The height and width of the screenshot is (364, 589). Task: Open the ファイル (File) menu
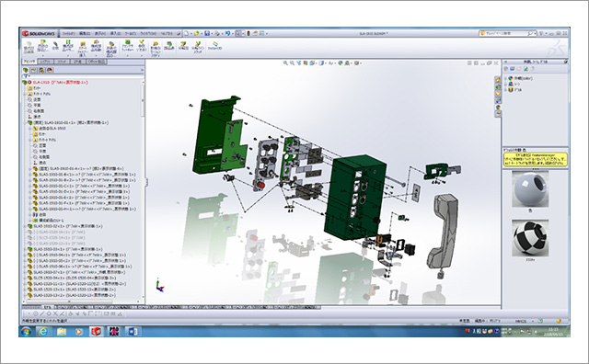tap(68, 33)
